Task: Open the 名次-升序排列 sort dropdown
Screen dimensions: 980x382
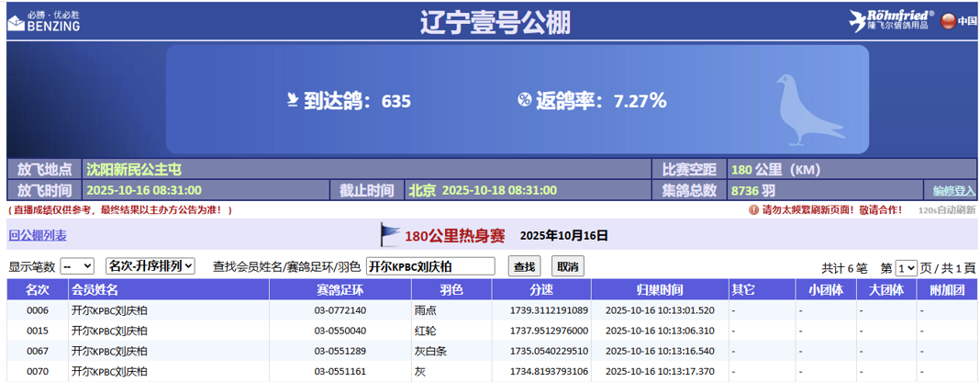Action: click(150, 266)
